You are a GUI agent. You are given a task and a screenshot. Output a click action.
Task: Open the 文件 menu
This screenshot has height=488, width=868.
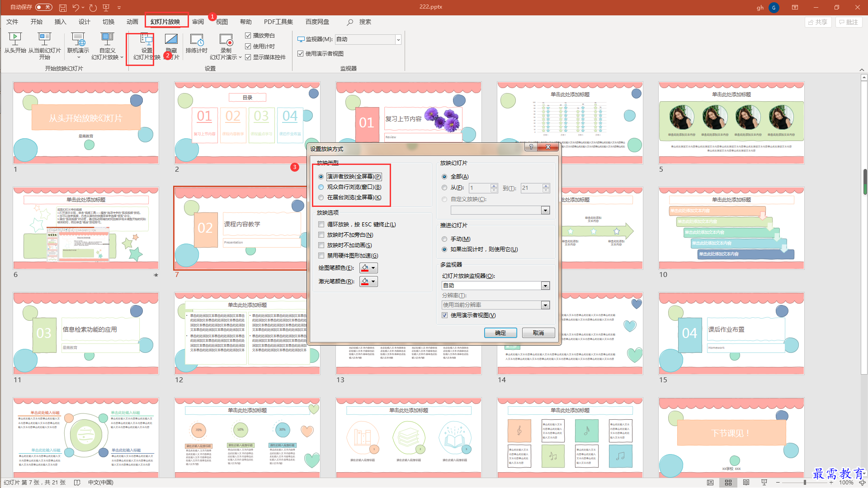(x=12, y=22)
